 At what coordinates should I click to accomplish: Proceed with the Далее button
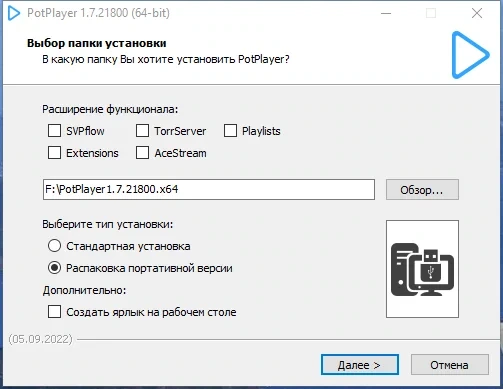[360, 365]
